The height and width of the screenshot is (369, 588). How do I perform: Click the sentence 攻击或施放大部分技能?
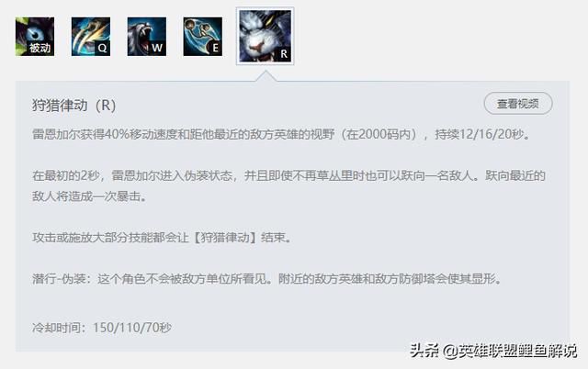pos(162,238)
